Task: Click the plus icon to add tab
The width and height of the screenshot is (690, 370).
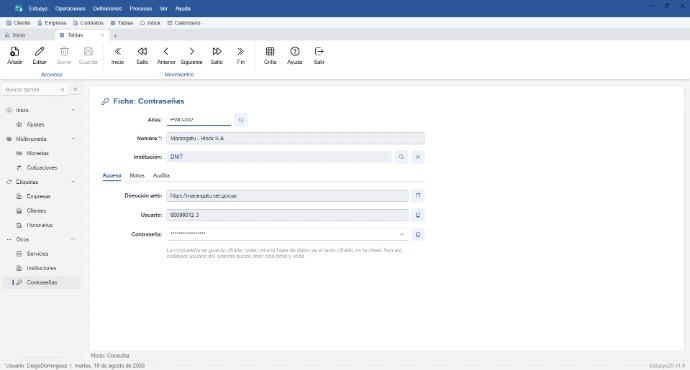Action: pyautogui.click(x=115, y=36)
